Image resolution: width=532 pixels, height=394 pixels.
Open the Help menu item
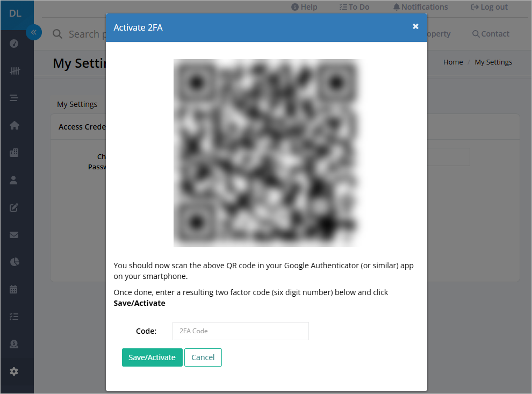point(304,6)
